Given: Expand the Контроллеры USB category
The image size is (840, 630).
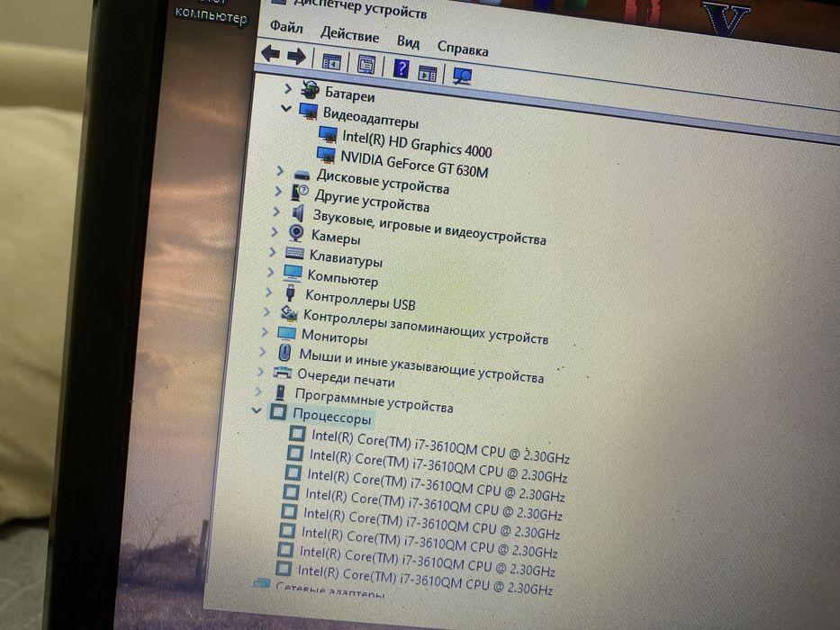Looking at the screenshot, I should [268, 292].
